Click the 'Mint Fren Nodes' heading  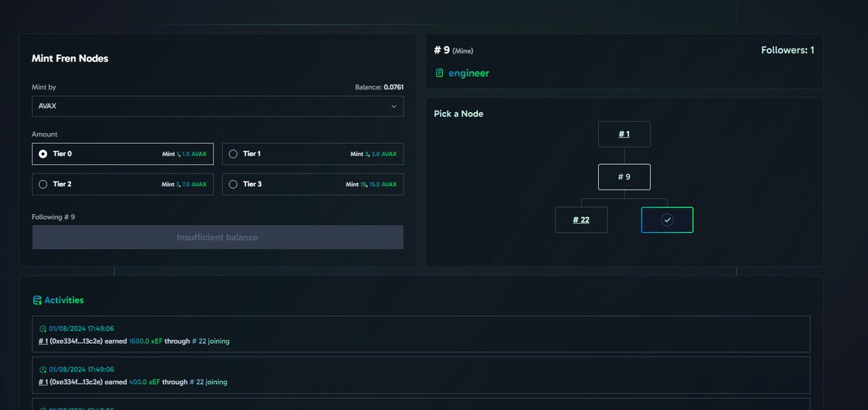pos(70,59)
